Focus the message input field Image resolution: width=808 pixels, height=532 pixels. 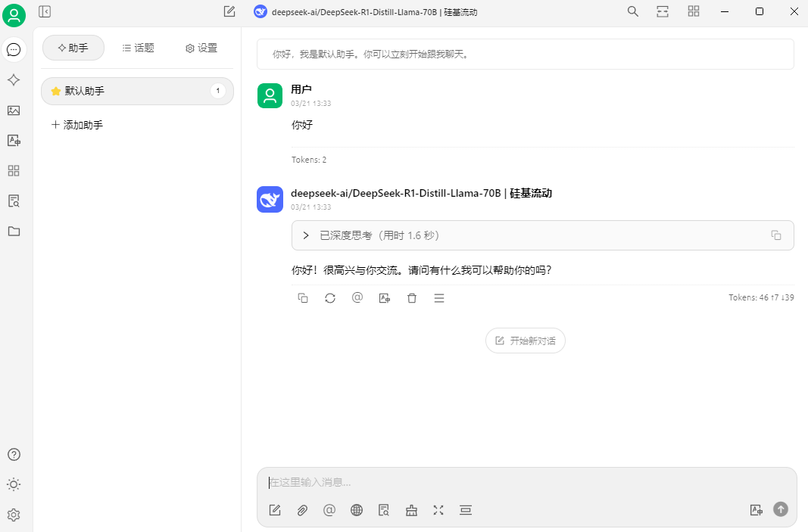click(x=526, y=483)
